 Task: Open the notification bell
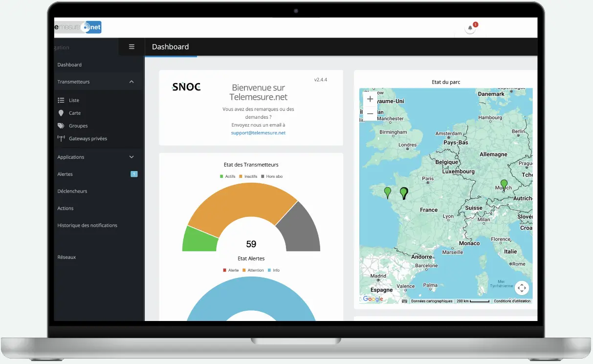tap(470, 28)
